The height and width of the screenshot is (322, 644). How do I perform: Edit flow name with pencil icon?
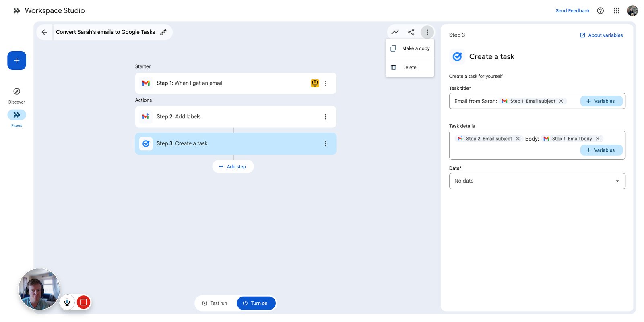(163, 32)
